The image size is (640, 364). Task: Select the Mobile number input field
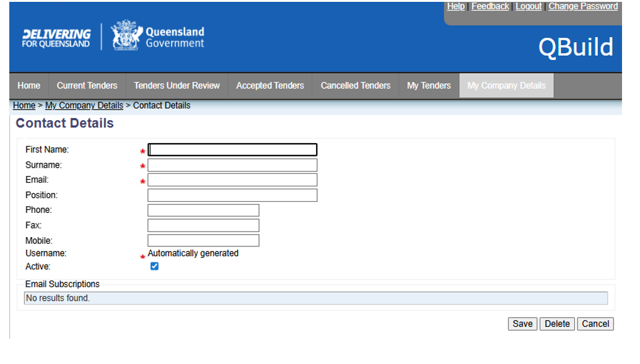click(203, 240)
